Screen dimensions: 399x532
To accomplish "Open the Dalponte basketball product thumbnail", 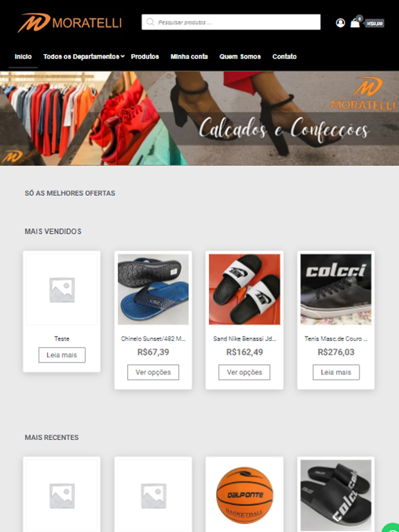I will pyautogui.click(x=245, y=495).
